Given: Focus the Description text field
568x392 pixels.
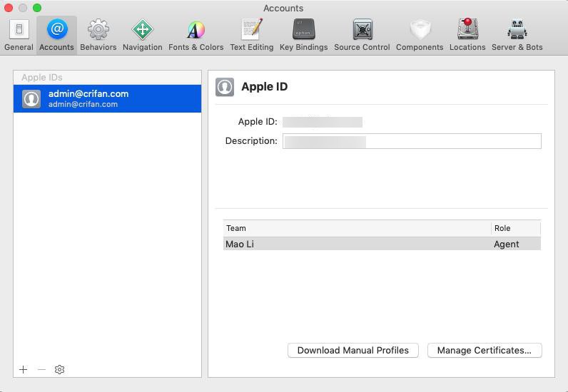Looking at the screenshot, I should 412,141.
